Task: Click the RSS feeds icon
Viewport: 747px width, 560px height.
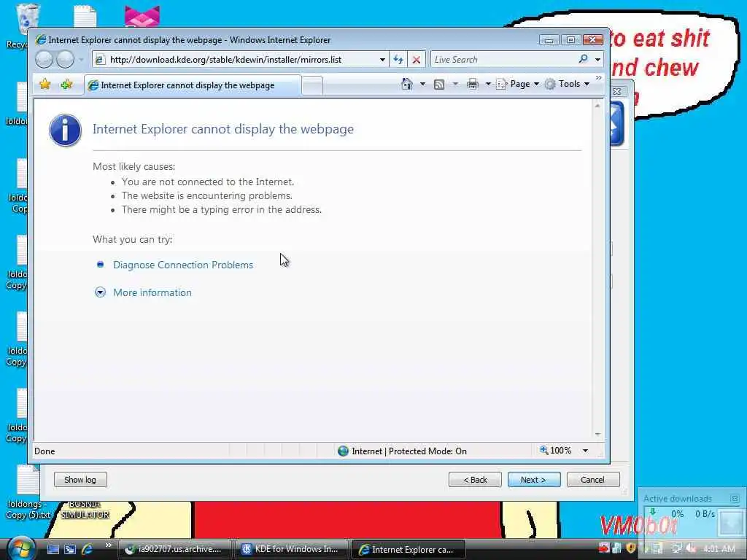Action: (439, 85)
